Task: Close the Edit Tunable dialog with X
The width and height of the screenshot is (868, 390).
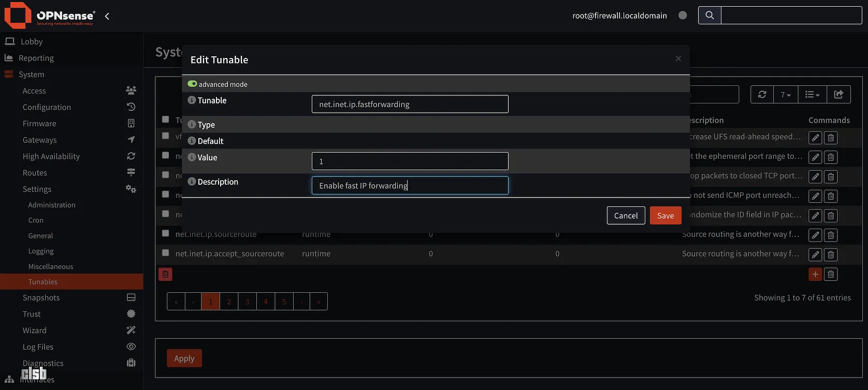Action: 678,58
